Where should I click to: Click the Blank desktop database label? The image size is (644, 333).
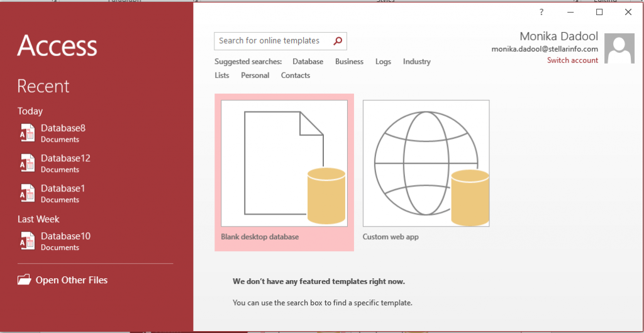(x=260, y=237)
